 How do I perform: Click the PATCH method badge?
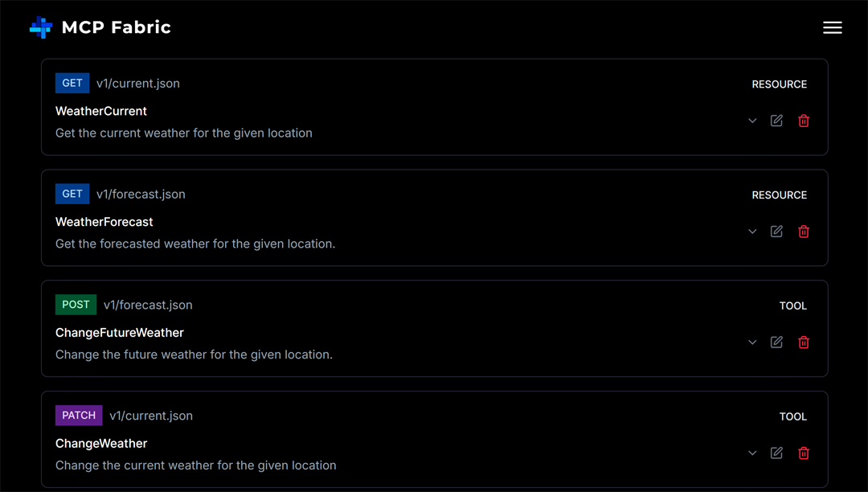pos(79,416)
